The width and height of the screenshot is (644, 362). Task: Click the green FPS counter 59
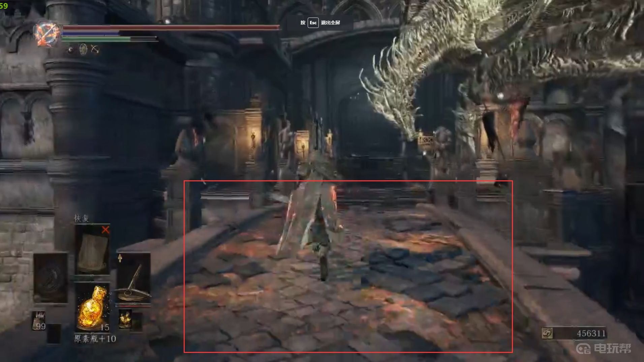(4, 6)
